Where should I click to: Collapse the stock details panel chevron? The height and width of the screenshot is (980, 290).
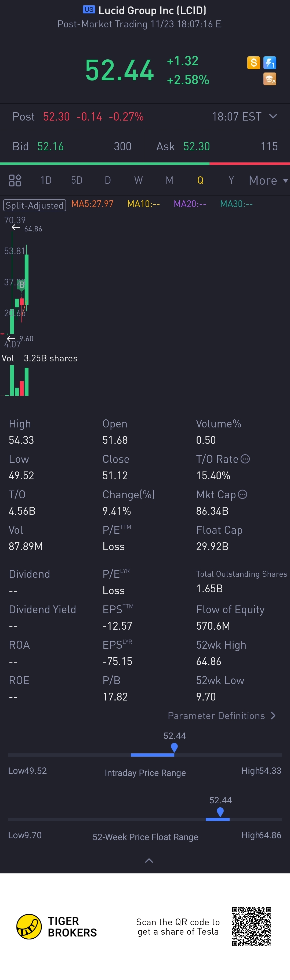click(x=149, y=861)
